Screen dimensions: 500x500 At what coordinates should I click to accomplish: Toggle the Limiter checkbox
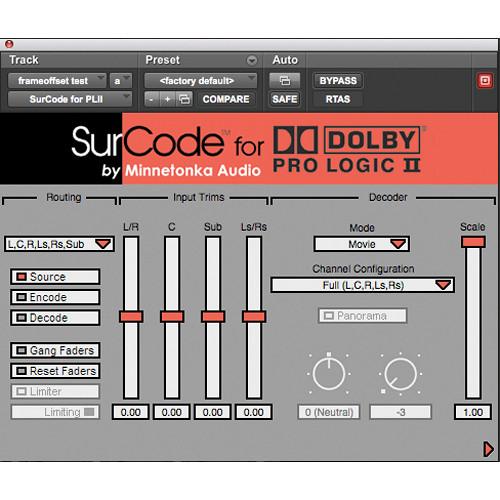[x=55, y=391]
